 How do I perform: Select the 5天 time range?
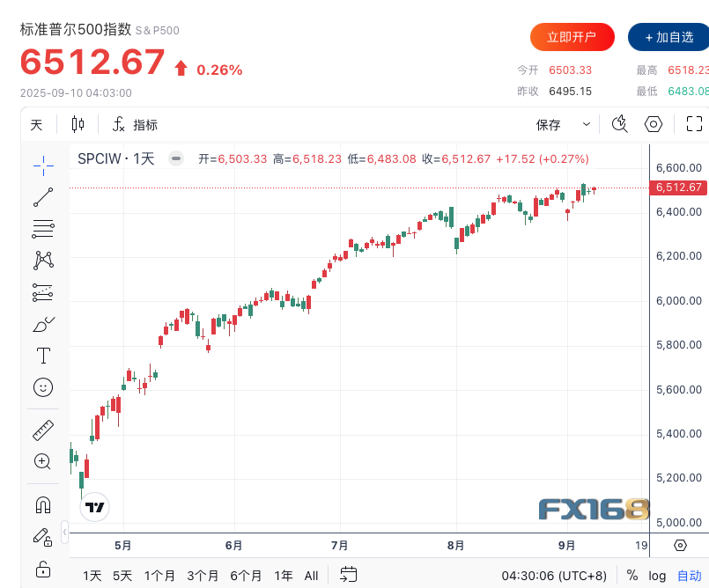click(122, 576)
